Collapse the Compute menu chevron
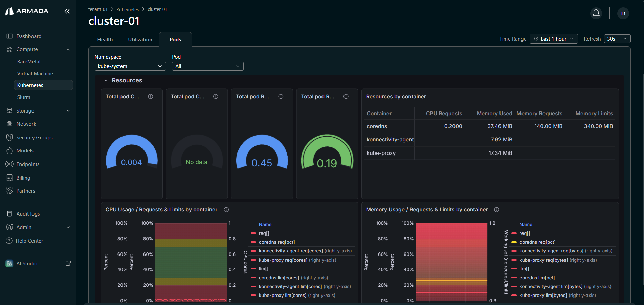The height and width of the screenshot is (305, 644). pos(68,49)
